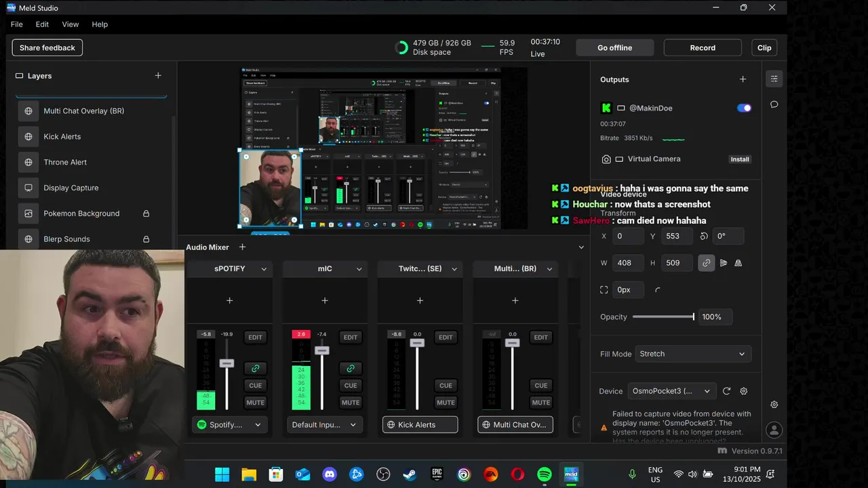This screenshot has width=868, height=488.
Task: Enable CUE on the sPOTIFY track
Action: 255,386
